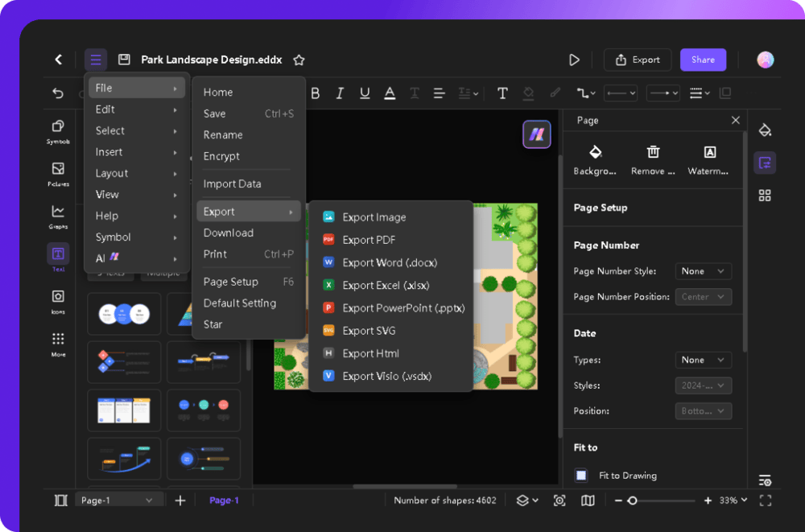Viewport: 805px width, 532px height.
Task: Click Export Image option
Action: point(390,217)
